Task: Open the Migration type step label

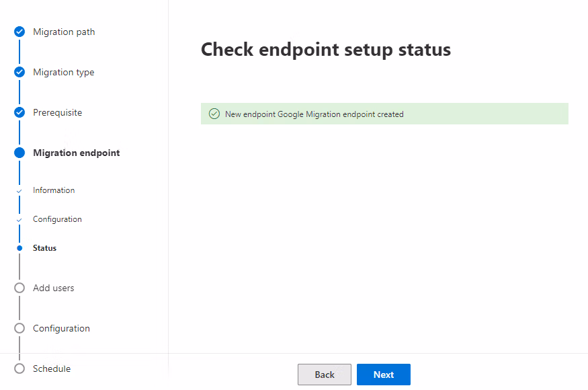Action: click(63, 72)
